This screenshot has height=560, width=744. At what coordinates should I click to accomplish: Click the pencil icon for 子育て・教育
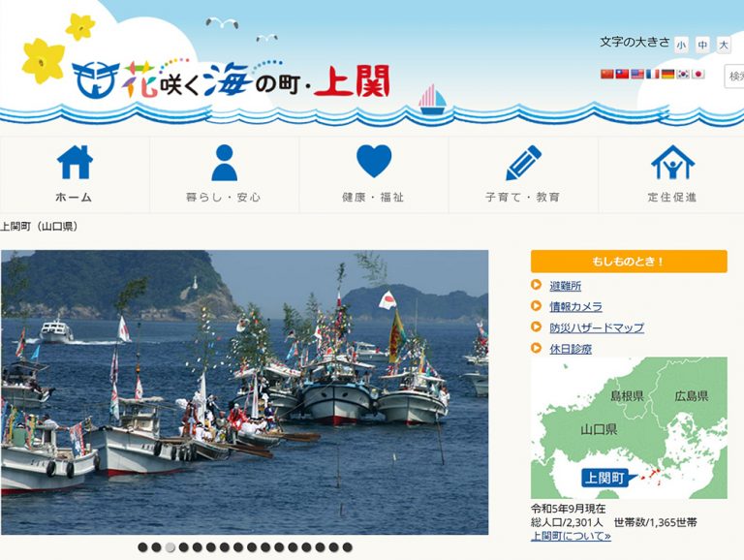[x=523, y=163]
